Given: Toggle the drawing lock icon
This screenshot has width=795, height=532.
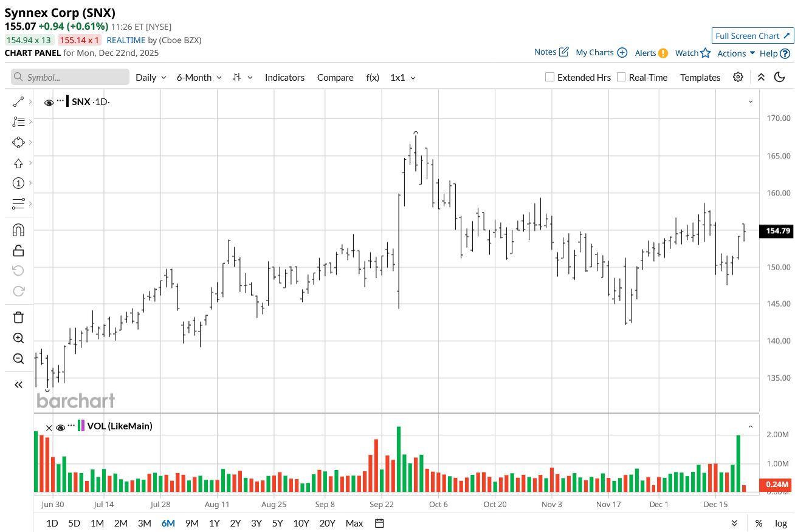Looking at the screenshot, I should pos(18,250).
